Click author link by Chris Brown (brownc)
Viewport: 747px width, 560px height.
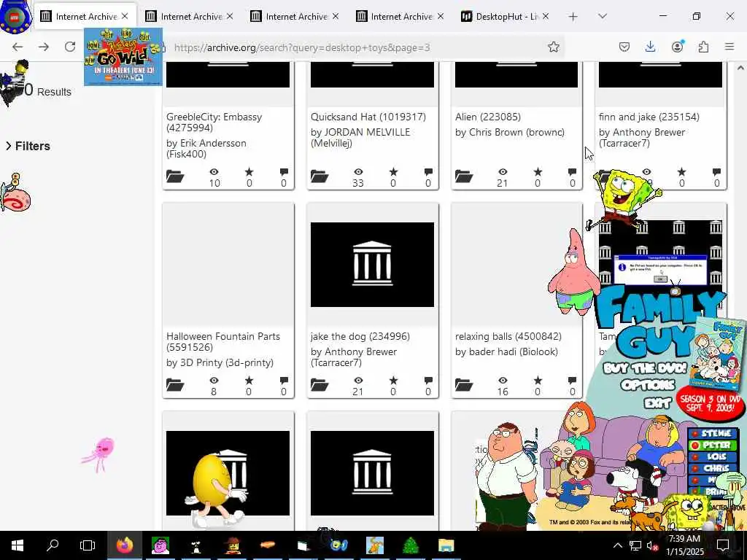click(509, 133)
